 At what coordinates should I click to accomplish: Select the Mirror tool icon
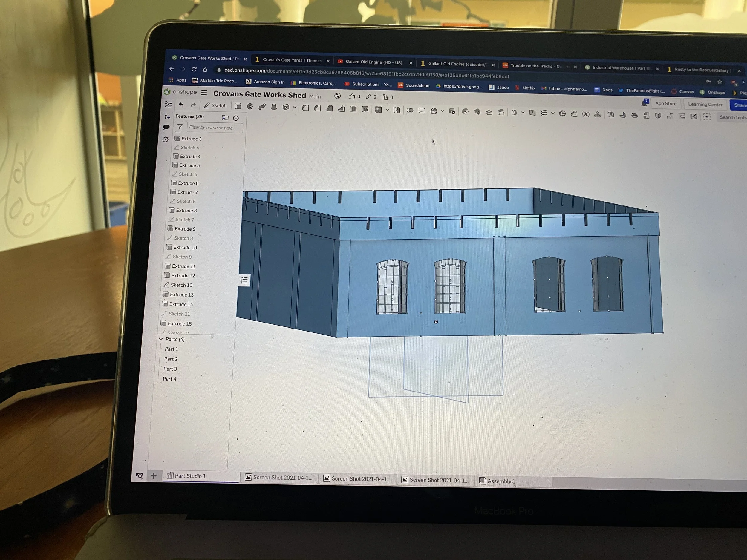(x=397, y=110)
